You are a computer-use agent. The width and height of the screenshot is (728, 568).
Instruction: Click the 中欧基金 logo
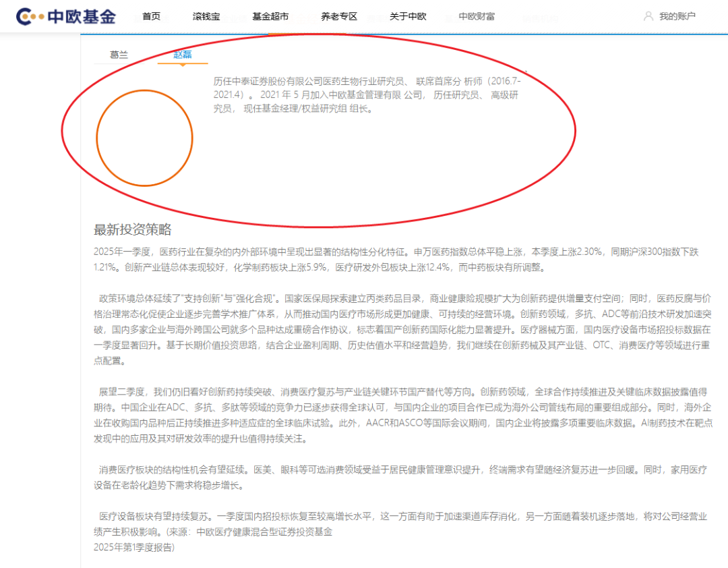coord(65,16)
